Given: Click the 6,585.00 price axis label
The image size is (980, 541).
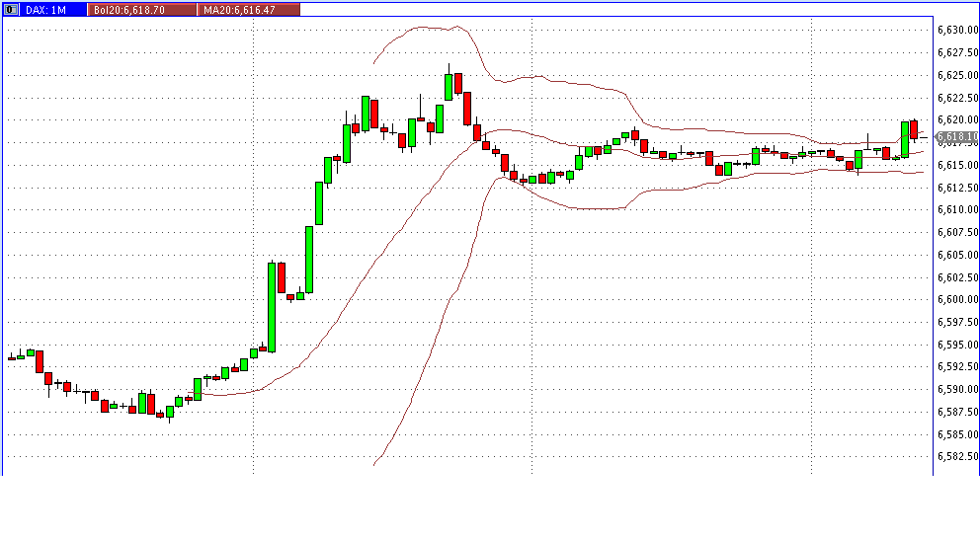Looking at the screenshot, I should [x=957, y=434].
